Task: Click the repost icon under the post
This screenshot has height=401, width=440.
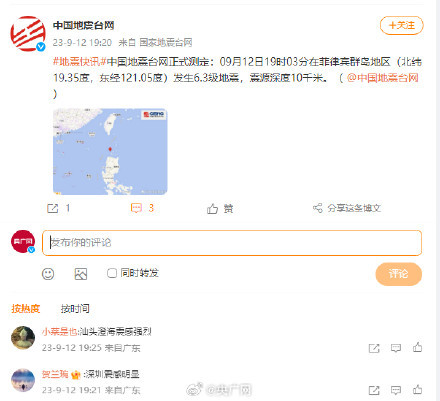Action: (53, 209)
